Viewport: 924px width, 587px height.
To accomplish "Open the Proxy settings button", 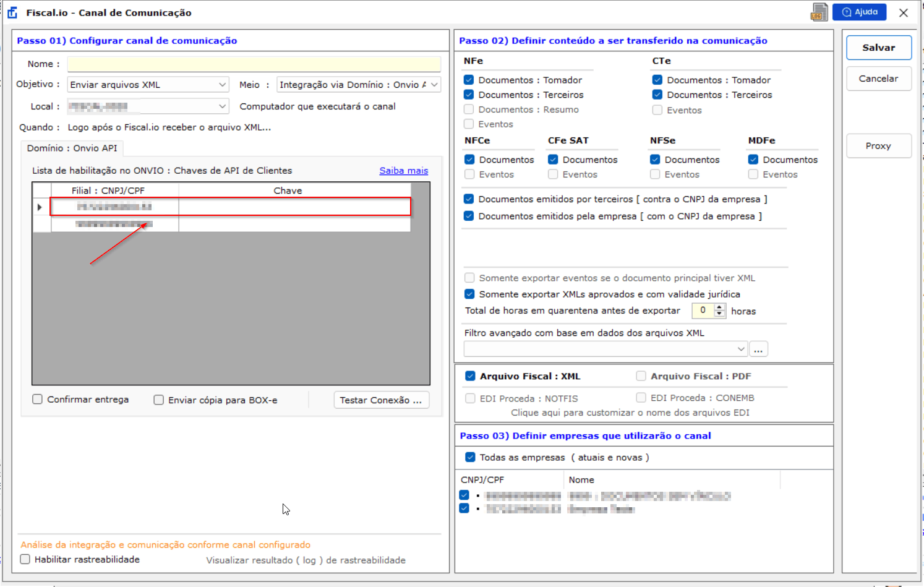I will pyautogui.click(x=879, y=146).
